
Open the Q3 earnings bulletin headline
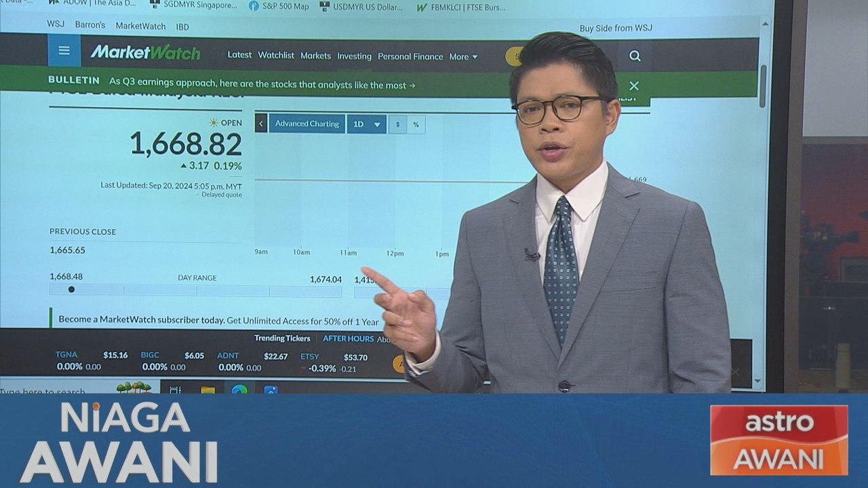tap(262, 85)
